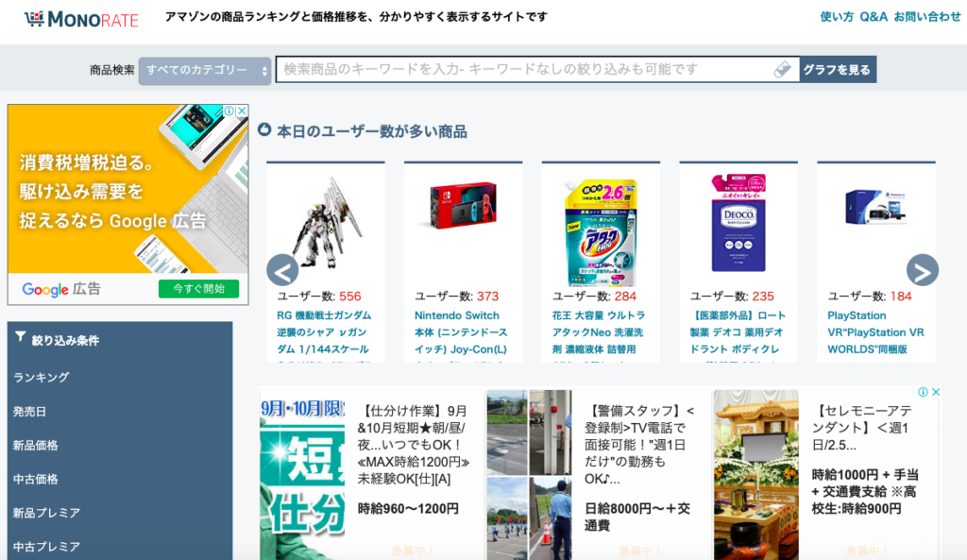Viewport: 967px width, 560px height.
Task: Click the info icon on job ads banner
Action: point(924,392)
